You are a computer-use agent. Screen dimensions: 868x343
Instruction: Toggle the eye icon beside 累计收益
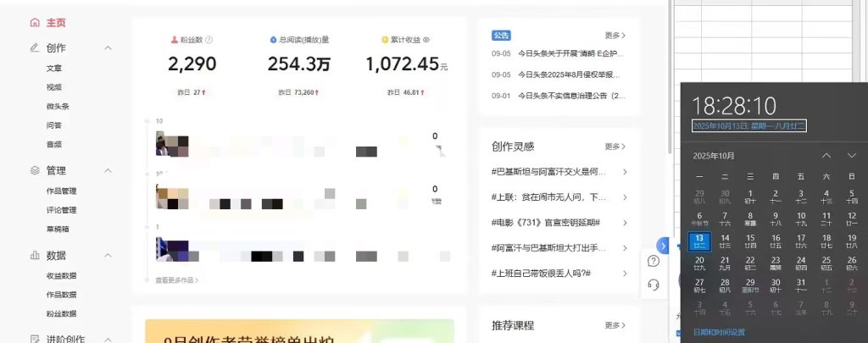tap(426, 40)
